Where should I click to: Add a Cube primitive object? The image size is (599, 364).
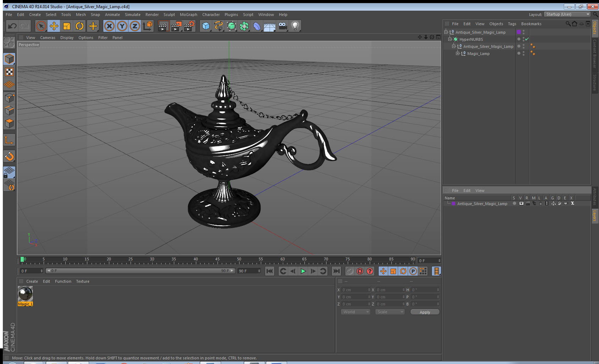point(206,26)
